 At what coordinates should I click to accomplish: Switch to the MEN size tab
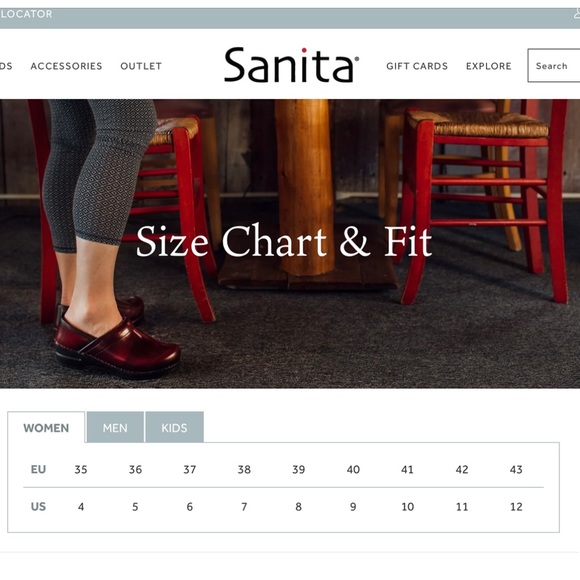click(x=115, y=428)
